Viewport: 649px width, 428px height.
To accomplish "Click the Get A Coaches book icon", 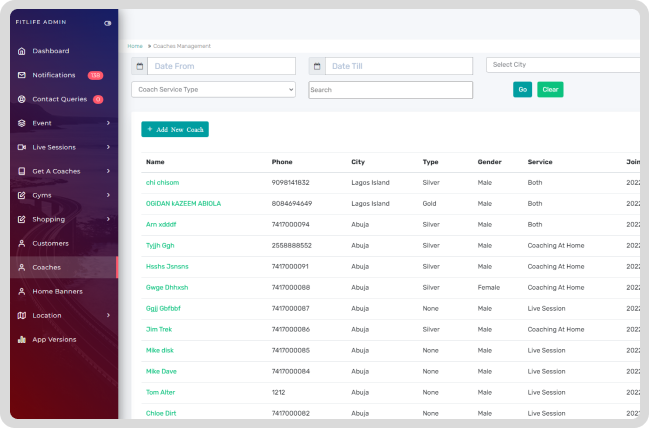I will pos(22,171).
